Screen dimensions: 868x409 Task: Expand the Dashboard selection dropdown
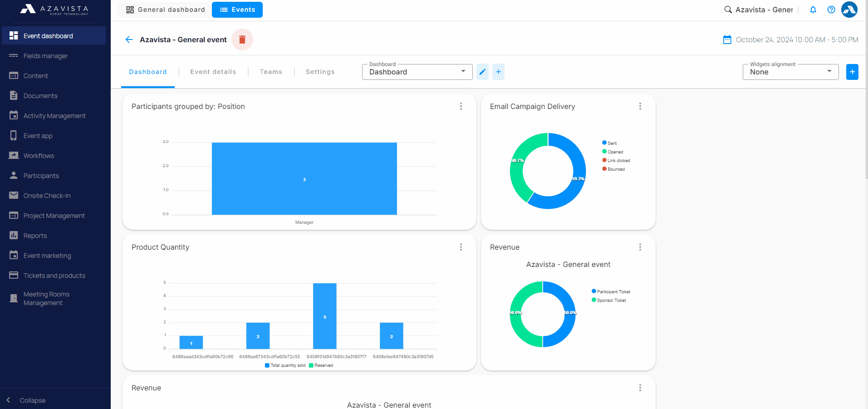(417, 72)
